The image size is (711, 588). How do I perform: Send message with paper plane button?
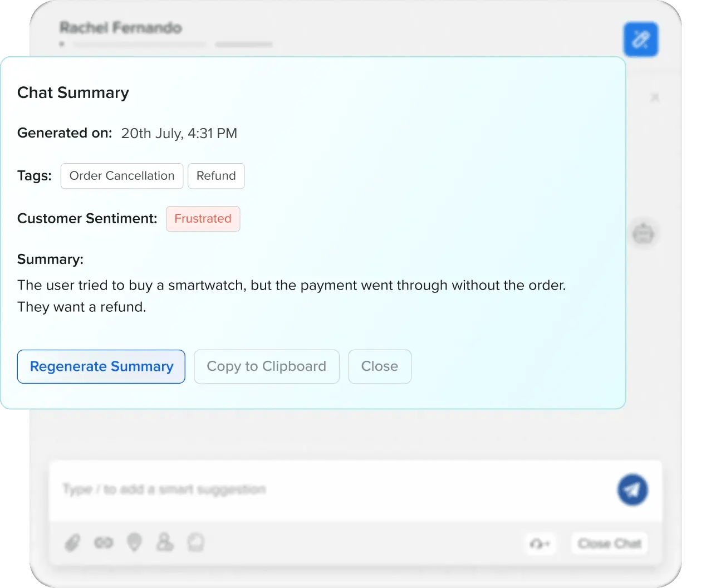pyautogui.click(x=632, y=490)
